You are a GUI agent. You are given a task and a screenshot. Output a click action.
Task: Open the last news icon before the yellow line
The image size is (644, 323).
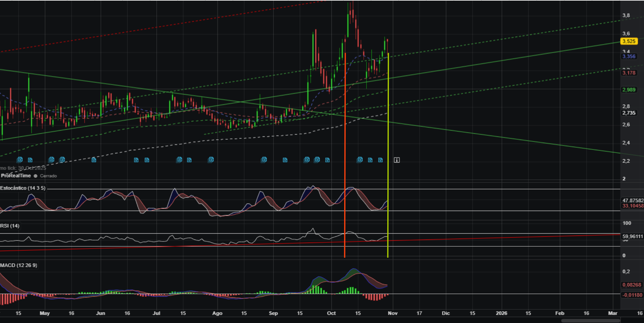381,160
